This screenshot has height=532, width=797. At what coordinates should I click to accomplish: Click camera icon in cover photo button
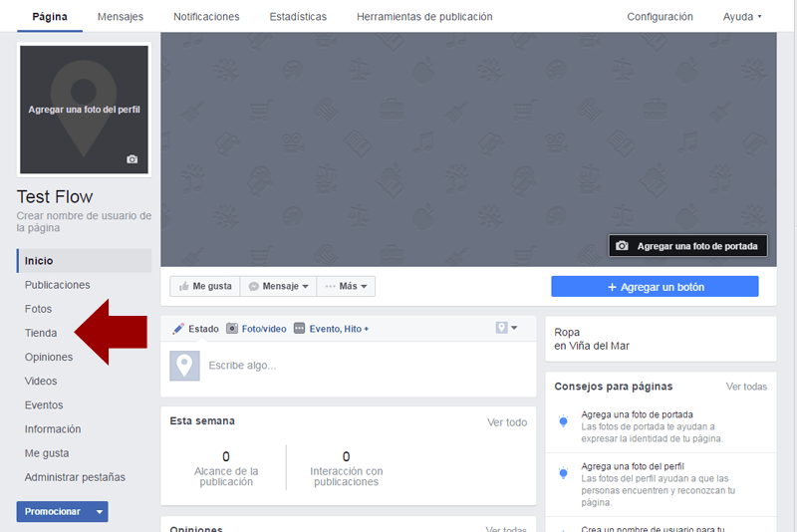pos(622,246)
